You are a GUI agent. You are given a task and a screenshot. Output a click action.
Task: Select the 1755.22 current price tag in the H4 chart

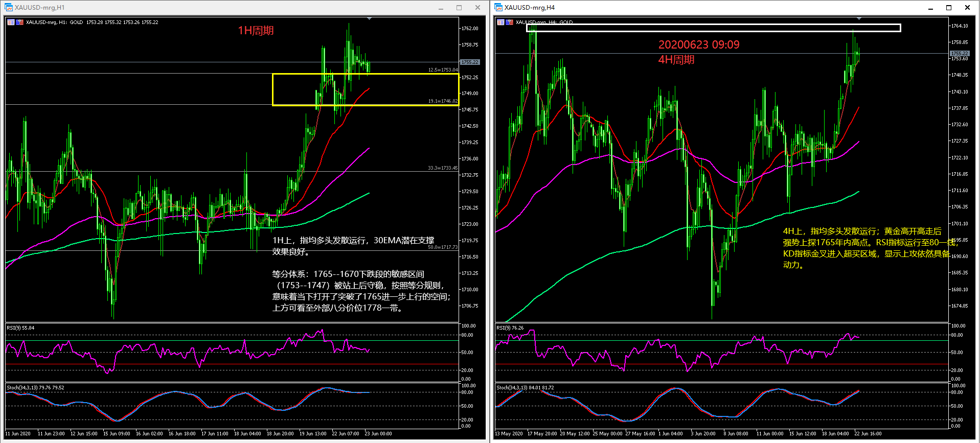(959, 54)
